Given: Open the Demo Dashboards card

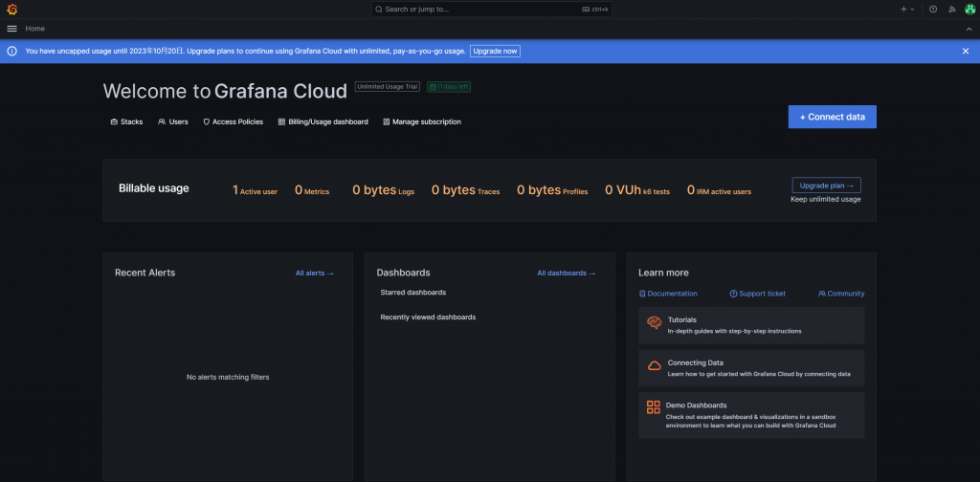Looking at the screenshot, I should click(x=751, y=415).
